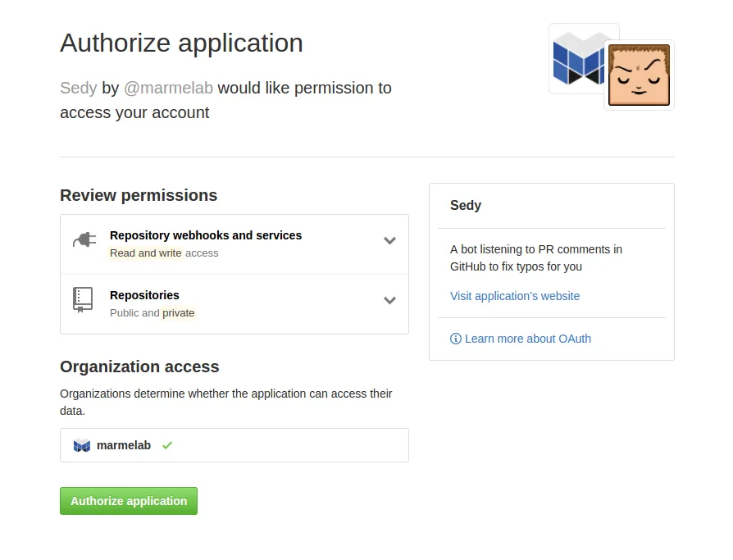
Task: Click the Repository webhooks and services title
Action: tap(206, 235)
